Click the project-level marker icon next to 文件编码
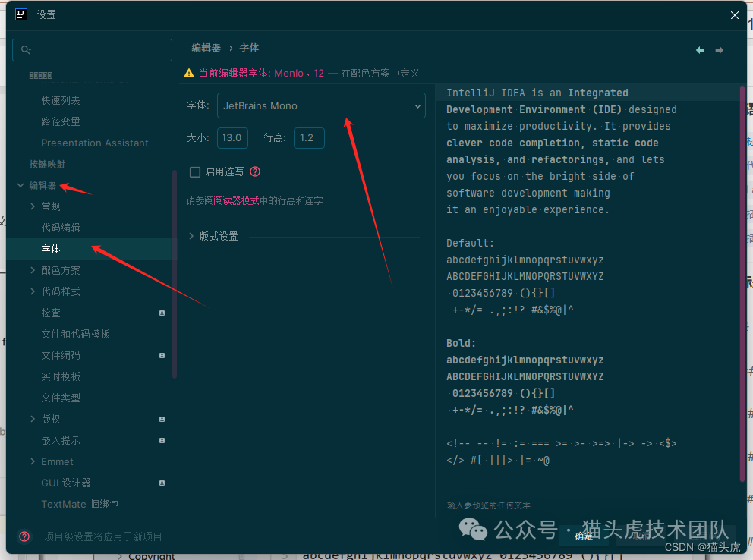753x560 pixels. [162, 356]
